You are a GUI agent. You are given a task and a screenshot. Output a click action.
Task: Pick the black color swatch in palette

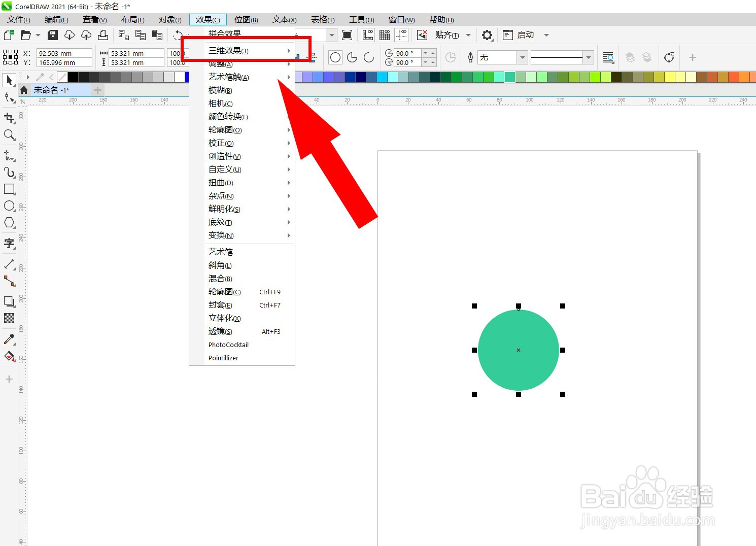tap(73, 77)
